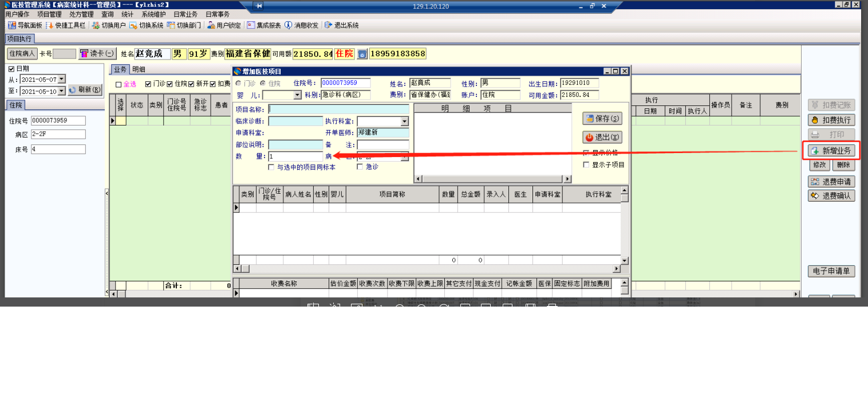
Task: Click the 备注 remarks field in dialog
Action: (x=383, y=144)
